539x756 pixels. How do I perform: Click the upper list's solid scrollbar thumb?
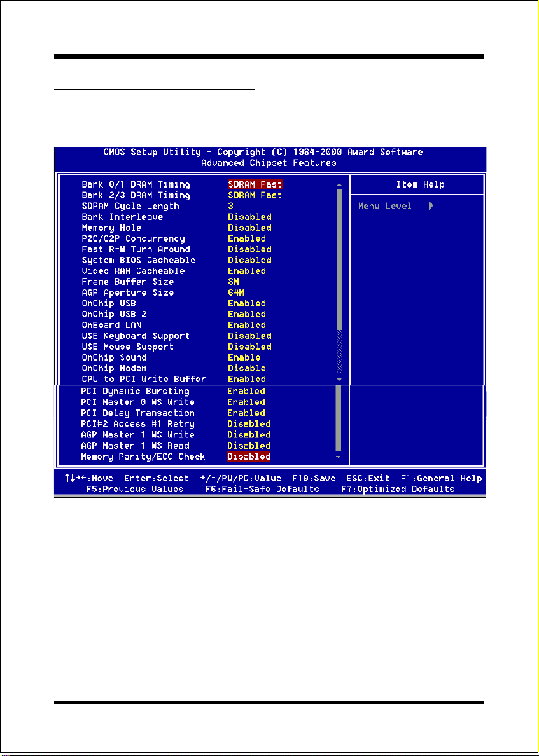tap(339, 259)
